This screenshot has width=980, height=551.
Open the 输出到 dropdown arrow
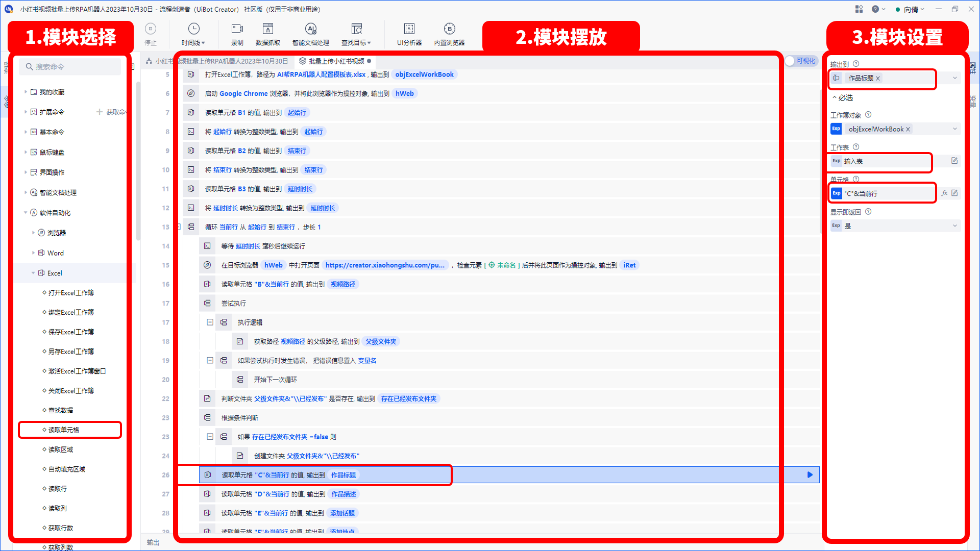(x=955, y=78)
